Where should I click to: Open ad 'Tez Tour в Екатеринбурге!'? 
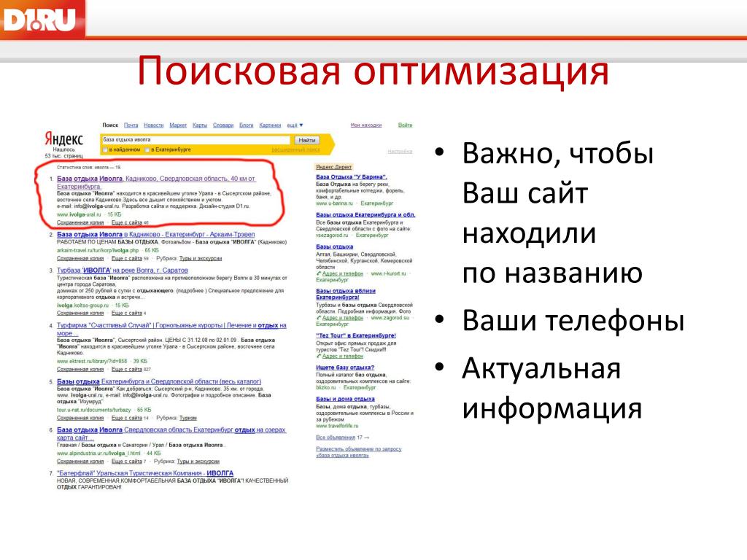click(x=356, y=335)
